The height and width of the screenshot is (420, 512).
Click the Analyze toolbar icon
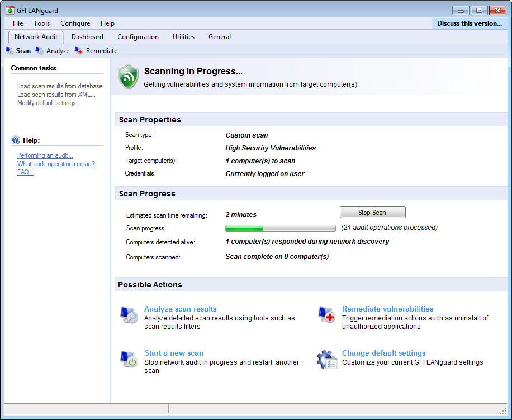[x=40, y=51]
